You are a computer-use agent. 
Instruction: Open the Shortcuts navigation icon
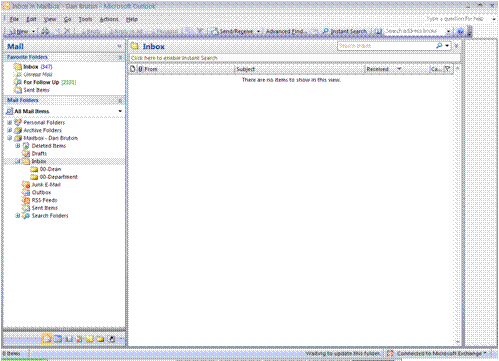[112, 339]
